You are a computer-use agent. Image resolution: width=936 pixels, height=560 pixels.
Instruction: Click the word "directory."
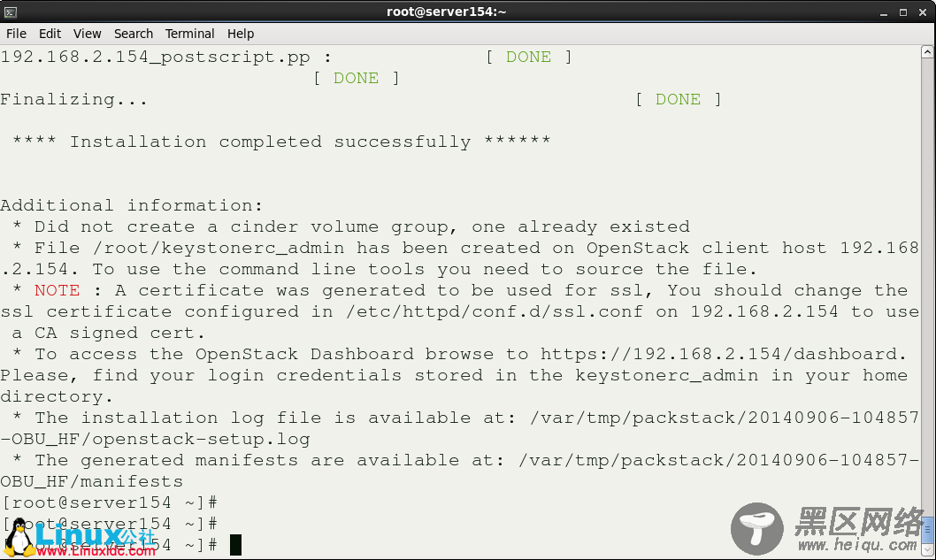click(57, 397)
